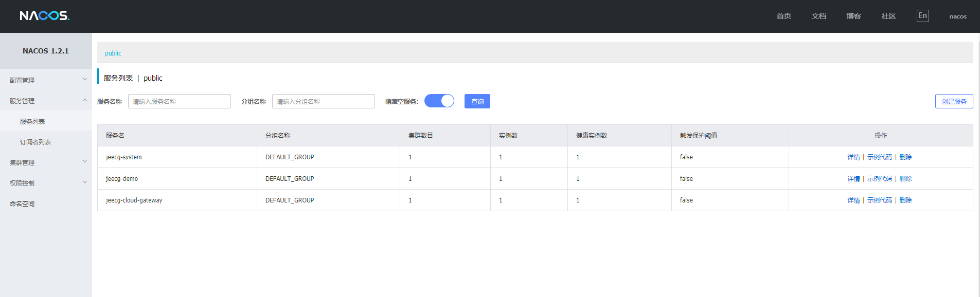The image size is (980, 297).
Task: Click 删除 for jeecg-cloud-gateway
Action: (905, 200)
